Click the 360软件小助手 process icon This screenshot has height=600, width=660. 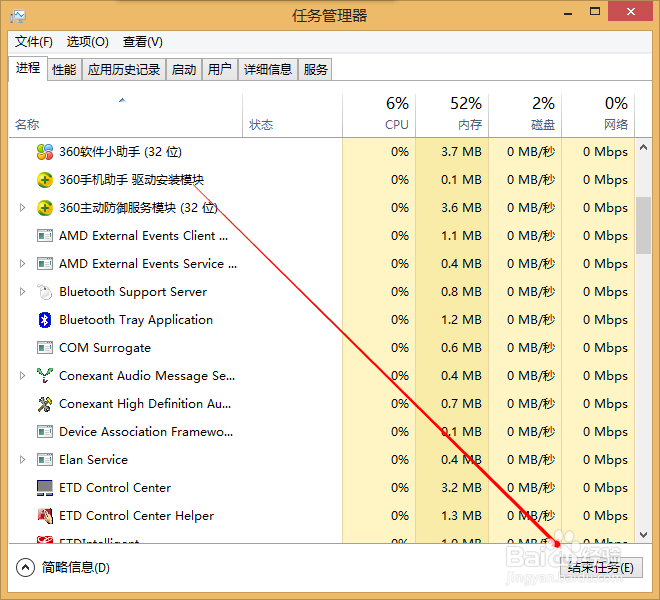click(45, 152)
